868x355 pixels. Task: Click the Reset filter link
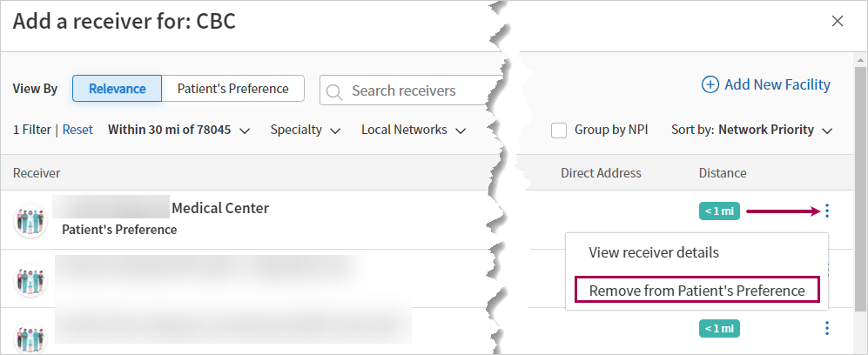click(77, 130)
